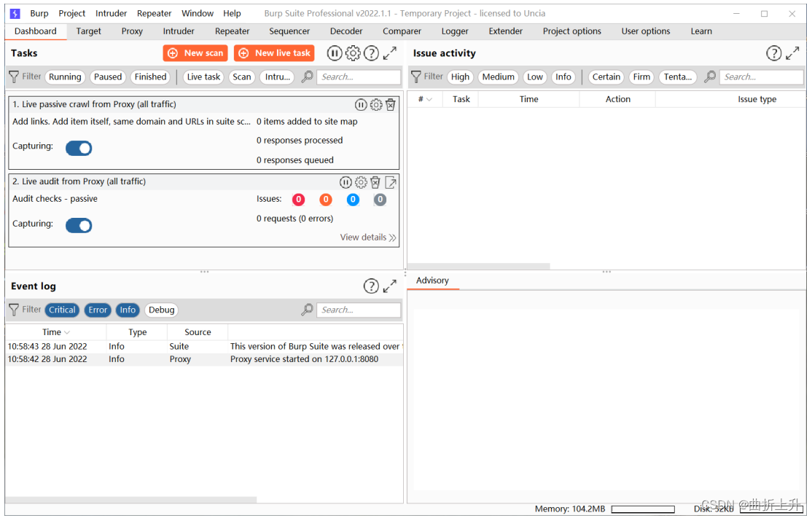This screenshot has width=812, height=518.
Task: Toggle the Firm confidence filter
Action: click(x=641, y=77)
